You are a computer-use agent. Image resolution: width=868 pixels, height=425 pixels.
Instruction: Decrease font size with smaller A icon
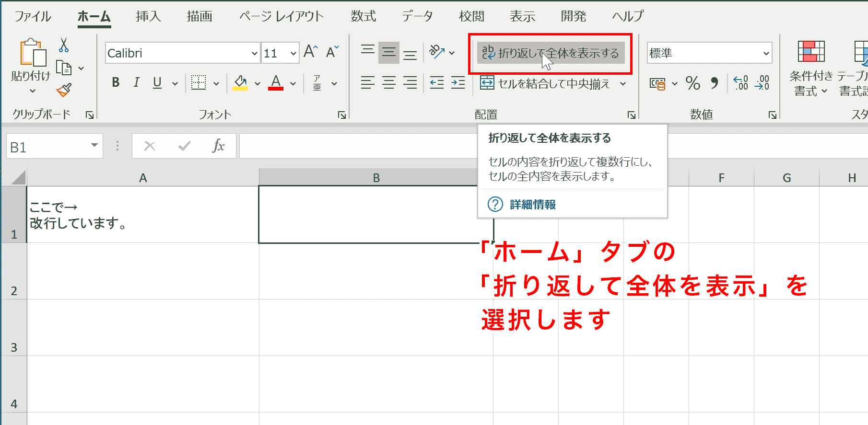pyautogui.click(x=332, y=52)
